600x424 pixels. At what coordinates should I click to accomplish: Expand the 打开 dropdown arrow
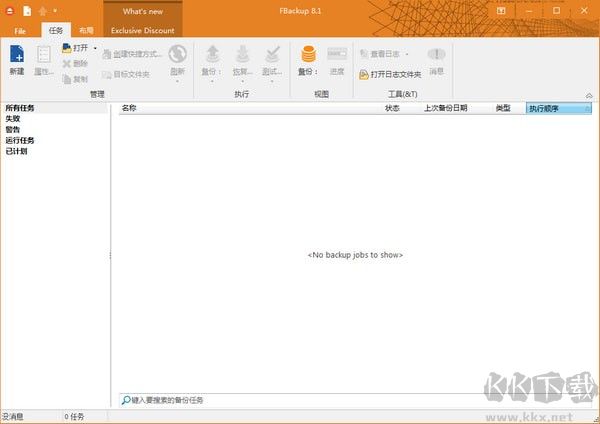[x=95, y=48]
